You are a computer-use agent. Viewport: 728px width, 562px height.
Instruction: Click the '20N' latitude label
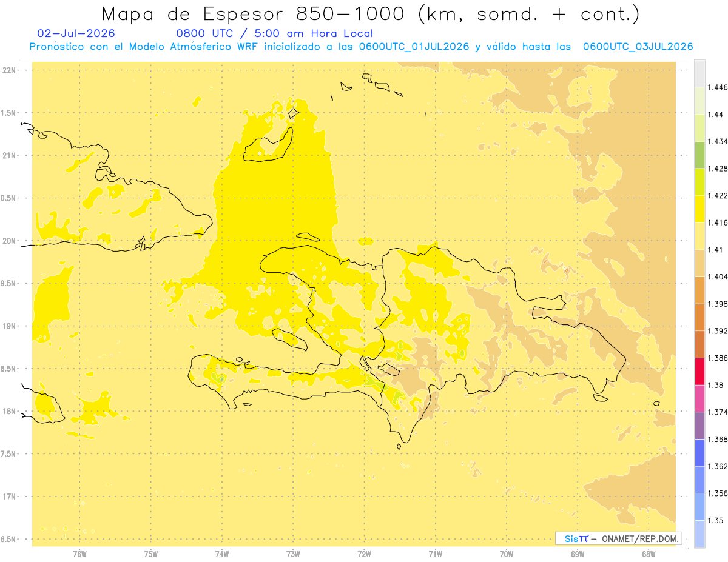(x=10, y=241)
